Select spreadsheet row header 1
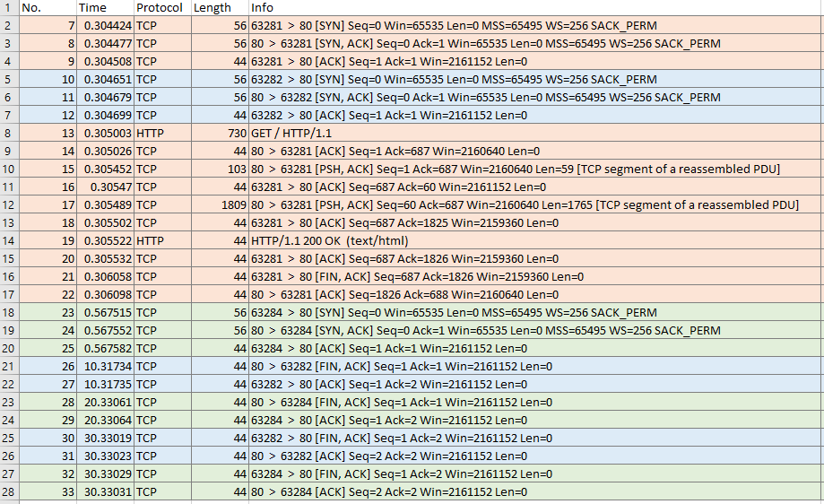Image resolution: width=824 pixels, height=504 pixels. (10, 8)
